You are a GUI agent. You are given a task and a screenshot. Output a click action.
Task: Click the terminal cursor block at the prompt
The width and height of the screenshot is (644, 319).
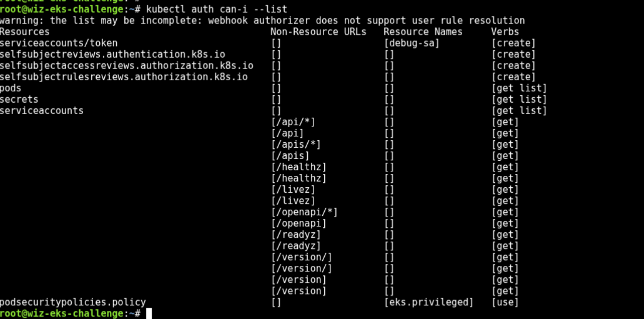149,313
